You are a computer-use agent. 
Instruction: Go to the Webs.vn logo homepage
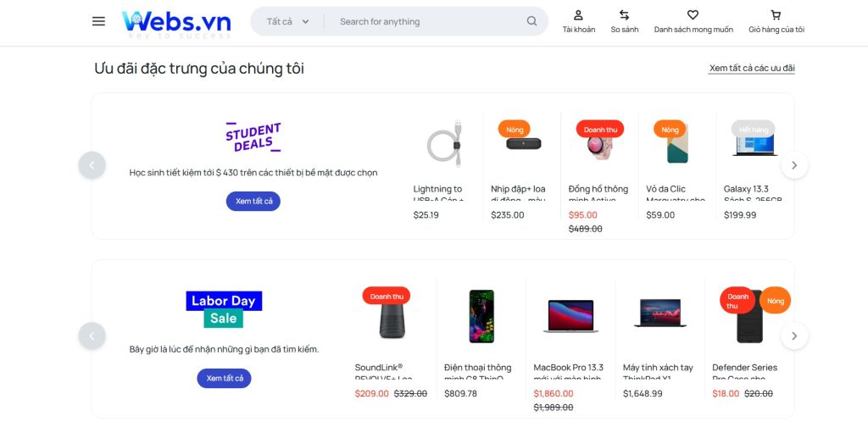[x=176, y=22]
